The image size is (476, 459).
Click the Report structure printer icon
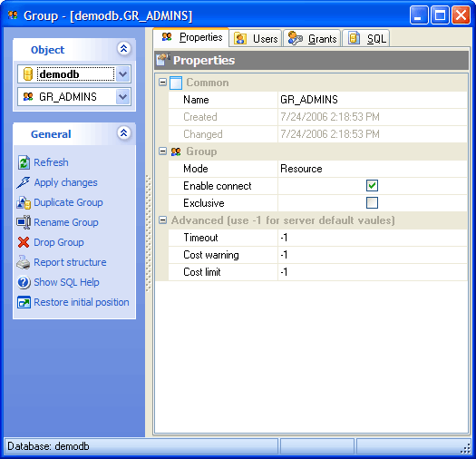(24, 262)
